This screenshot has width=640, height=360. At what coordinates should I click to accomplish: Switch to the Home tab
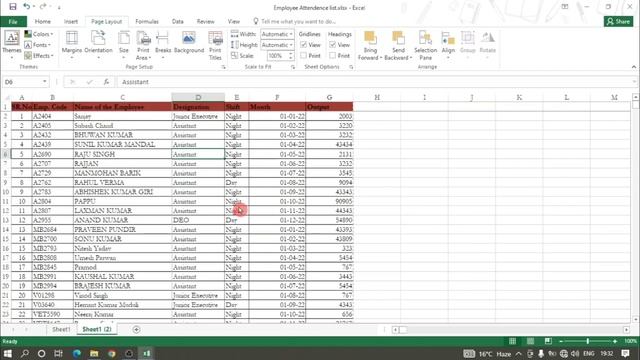point(42,22)
